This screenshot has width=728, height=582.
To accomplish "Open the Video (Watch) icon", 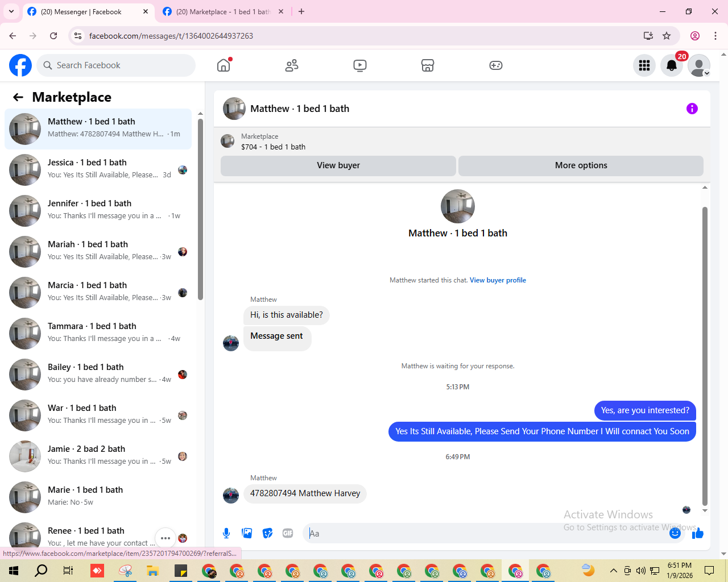I will [360, 65].
